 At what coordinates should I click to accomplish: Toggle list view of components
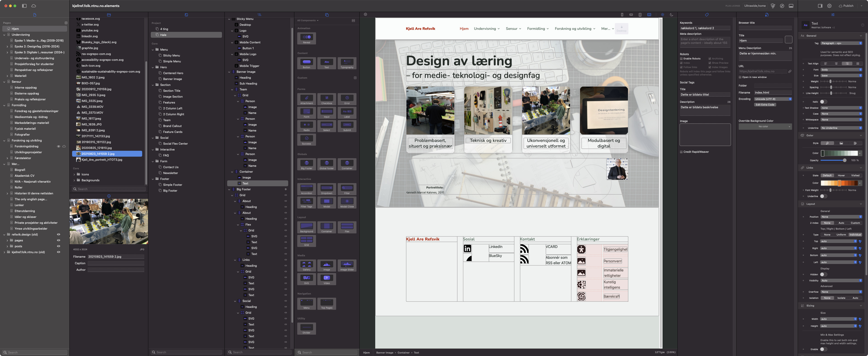pos(353,21)
